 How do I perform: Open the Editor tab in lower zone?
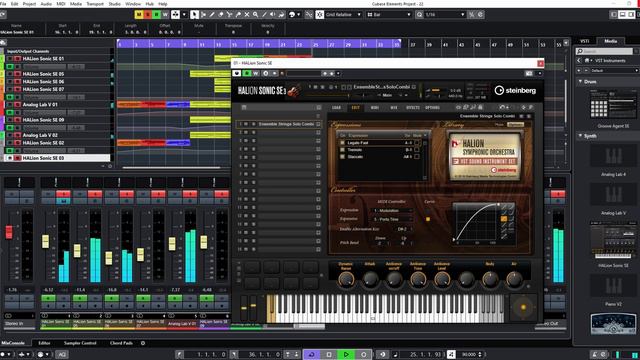click(x=44, y=343)
